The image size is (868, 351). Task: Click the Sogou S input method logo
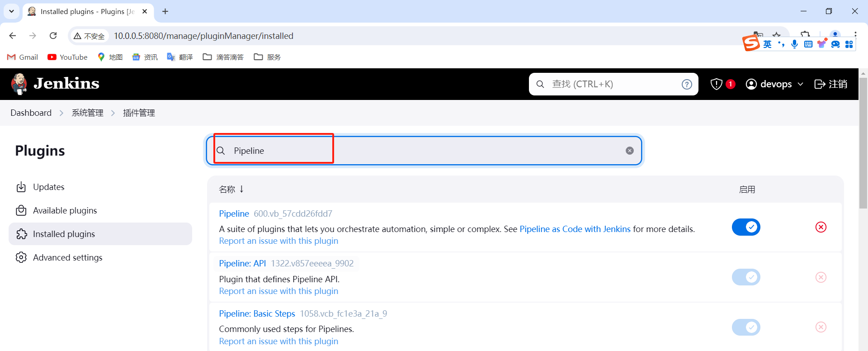751,43
